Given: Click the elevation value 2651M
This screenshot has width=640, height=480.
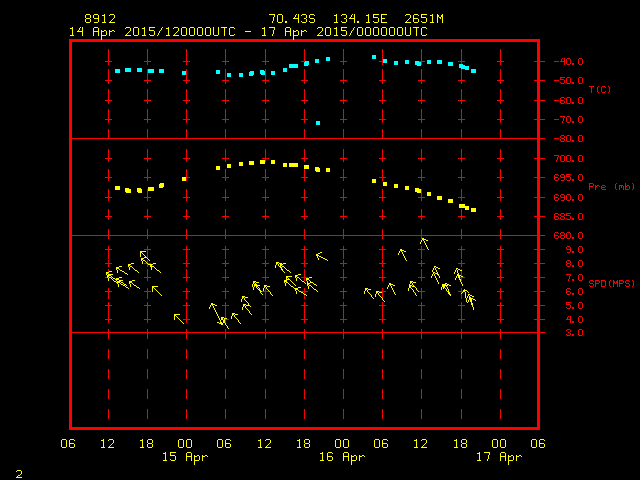Looking at the screenshot, I should [424, 19].
